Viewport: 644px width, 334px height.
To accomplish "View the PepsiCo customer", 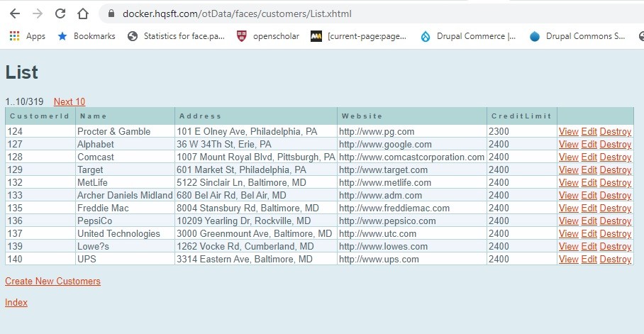I will [x=568, y=221].
